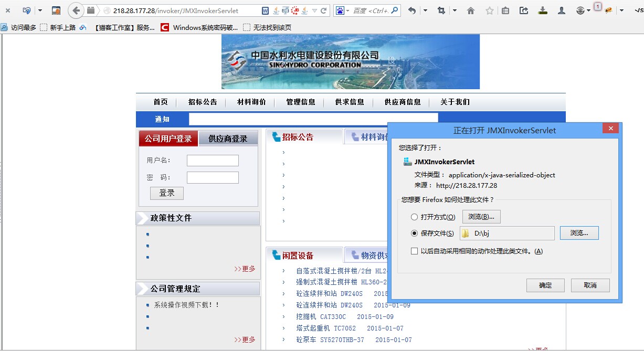Open the 无法找到该页 bookmark
This screenshot has width=644, height=351.
point(267,27)
